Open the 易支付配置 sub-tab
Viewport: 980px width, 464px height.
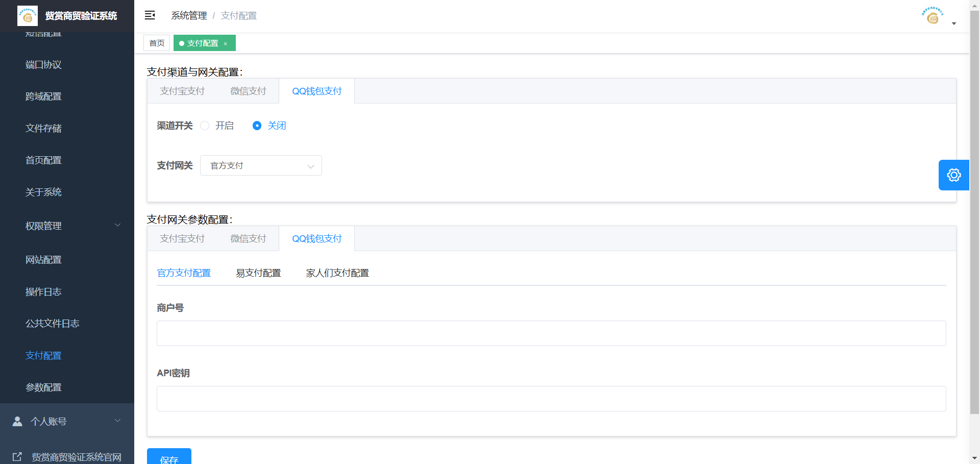pyautogui.click(x=258, y=273)
